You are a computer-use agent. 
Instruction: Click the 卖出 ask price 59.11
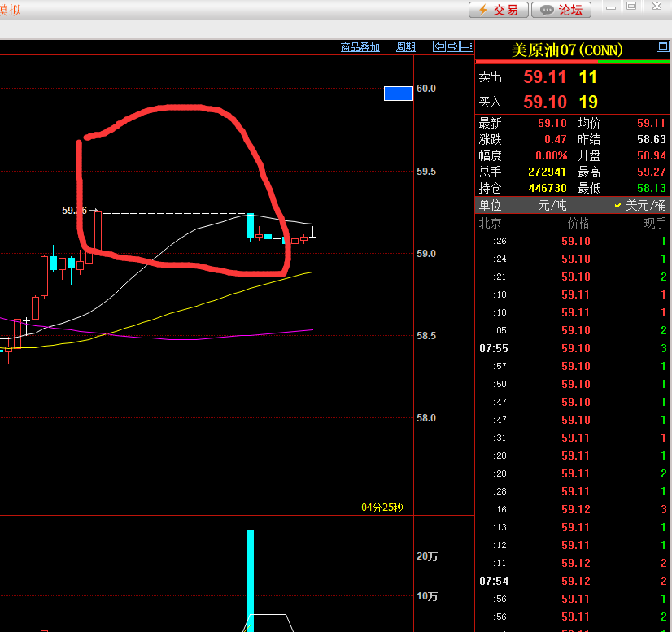click(544, 77)
